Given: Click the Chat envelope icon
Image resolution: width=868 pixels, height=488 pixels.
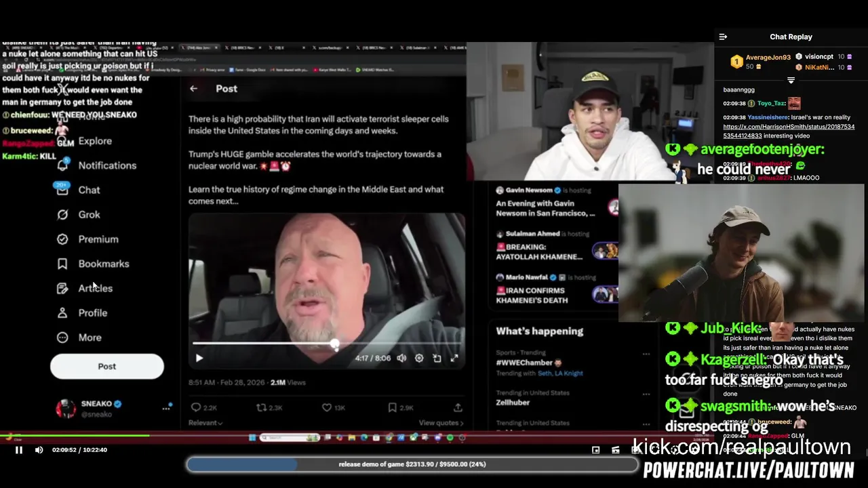Looking at the screenshot, I should pos(62,190).
